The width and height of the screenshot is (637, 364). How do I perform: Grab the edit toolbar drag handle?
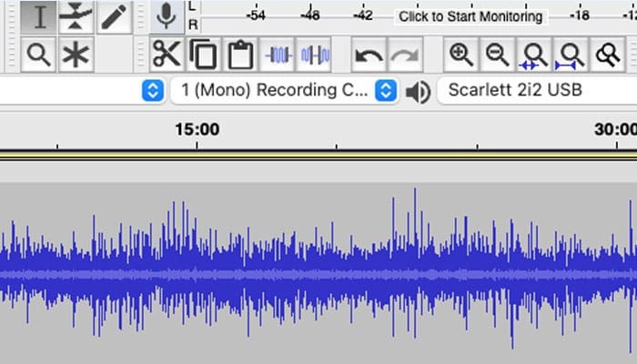point(140,55)
